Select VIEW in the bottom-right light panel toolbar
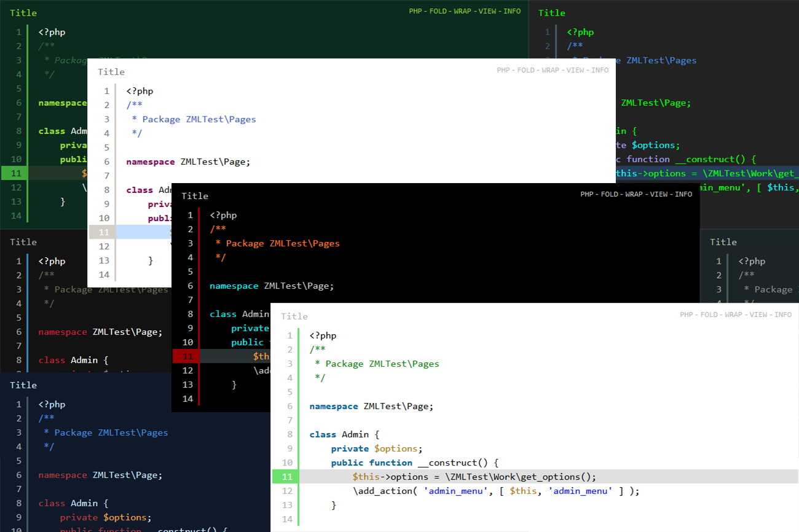799x532 pixels. coord(758,315)
